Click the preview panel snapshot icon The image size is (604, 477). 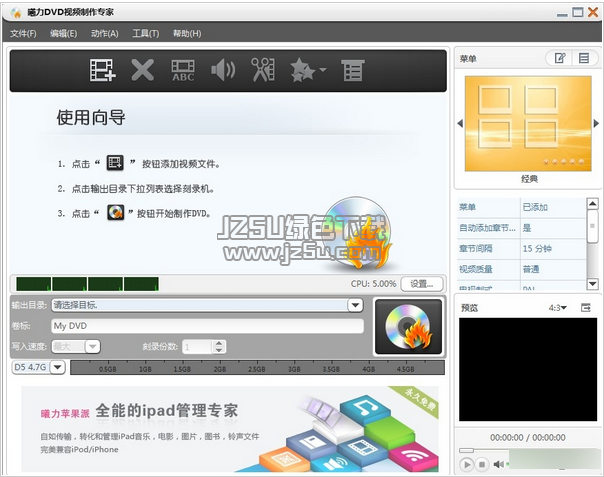586,307
